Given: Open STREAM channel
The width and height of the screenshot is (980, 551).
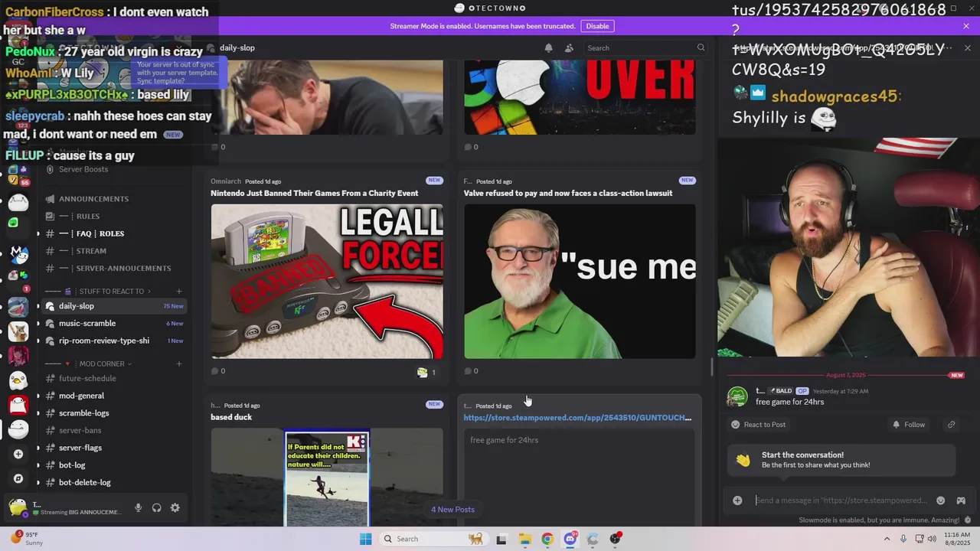Looking at the screenshot, I should (x=115, y=250).
